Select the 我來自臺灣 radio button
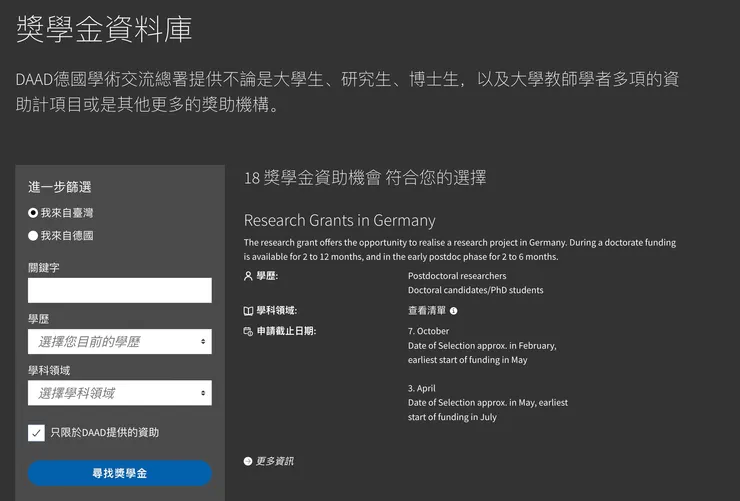 (x=33, y=213)
